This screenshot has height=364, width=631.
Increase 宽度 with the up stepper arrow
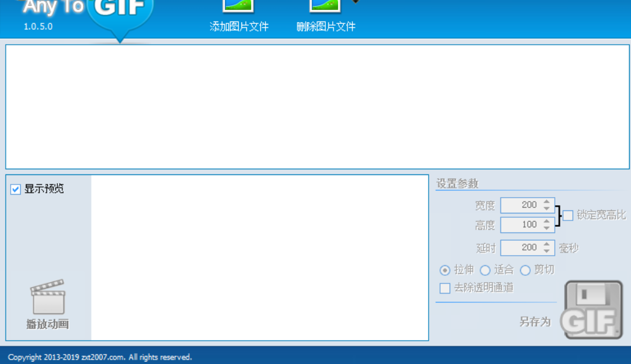[547, 202]
